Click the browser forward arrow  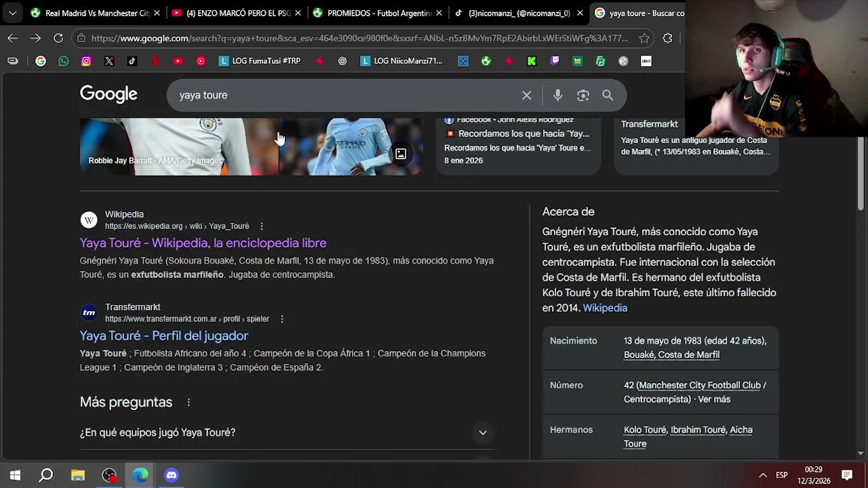tap(35, 38)
